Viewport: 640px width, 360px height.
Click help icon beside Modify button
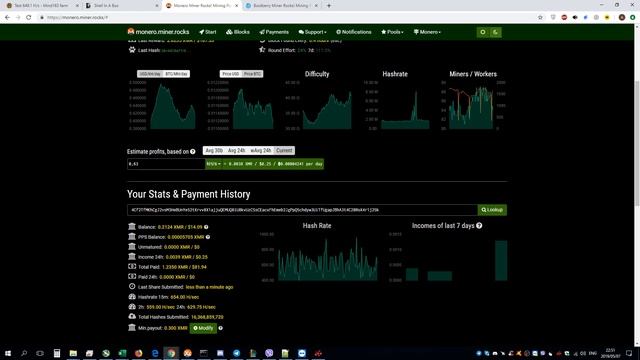pos(220,328)
